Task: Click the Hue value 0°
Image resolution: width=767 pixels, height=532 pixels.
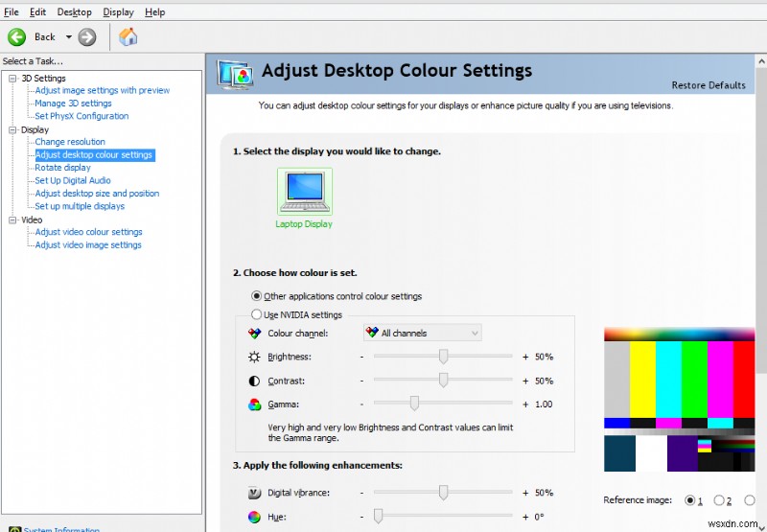Action: coord(540,517)
